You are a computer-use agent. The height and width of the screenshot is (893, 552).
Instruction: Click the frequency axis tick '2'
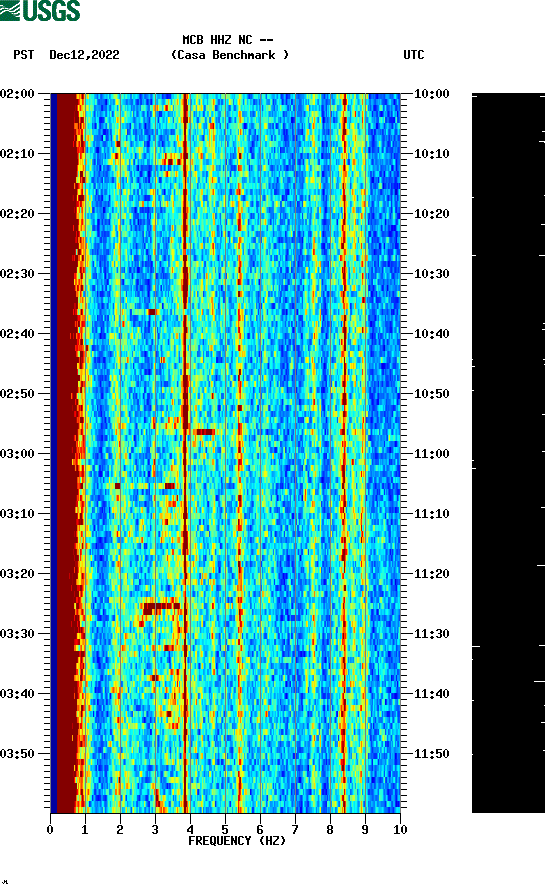(120, 830)
